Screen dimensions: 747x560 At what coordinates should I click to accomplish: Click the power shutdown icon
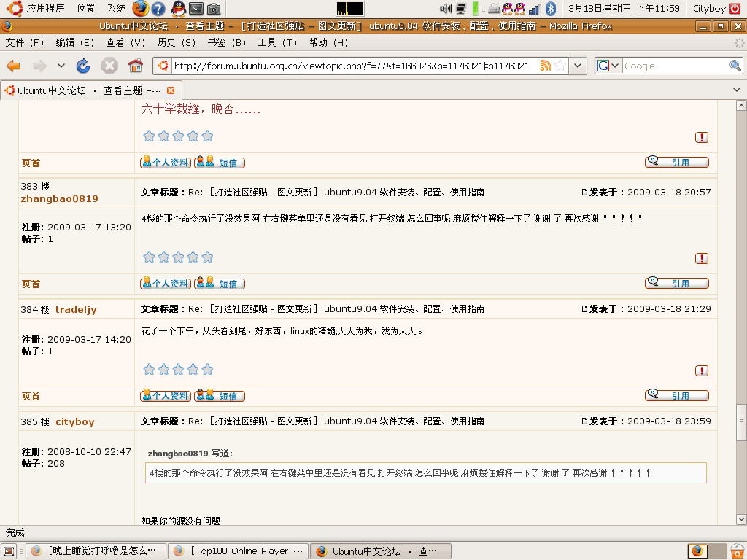735,9
